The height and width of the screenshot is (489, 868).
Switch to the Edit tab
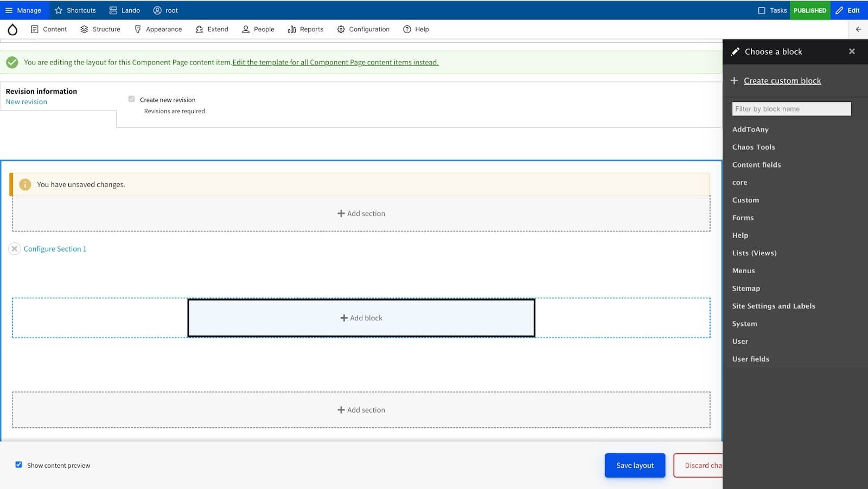point(848,10)
